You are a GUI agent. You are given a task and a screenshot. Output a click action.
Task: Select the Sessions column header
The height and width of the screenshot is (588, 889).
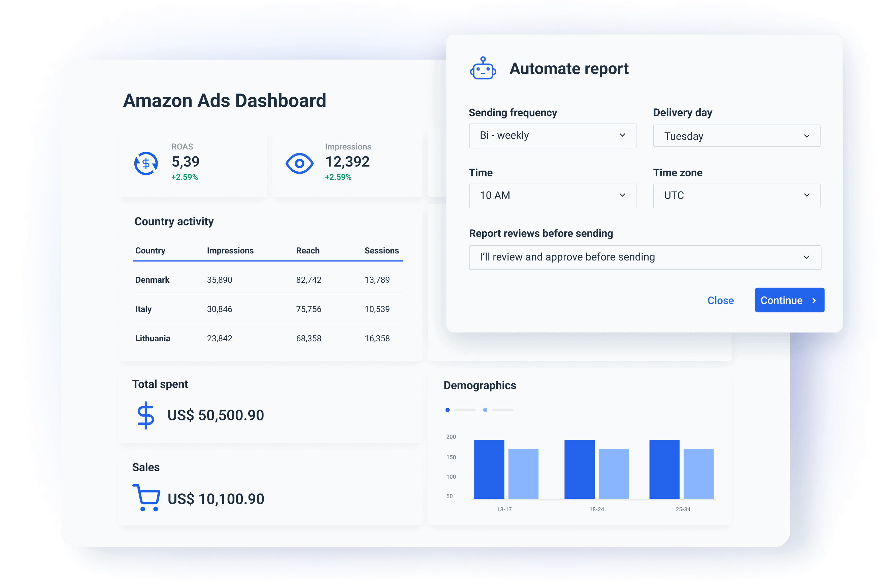(x=382, y=250)
